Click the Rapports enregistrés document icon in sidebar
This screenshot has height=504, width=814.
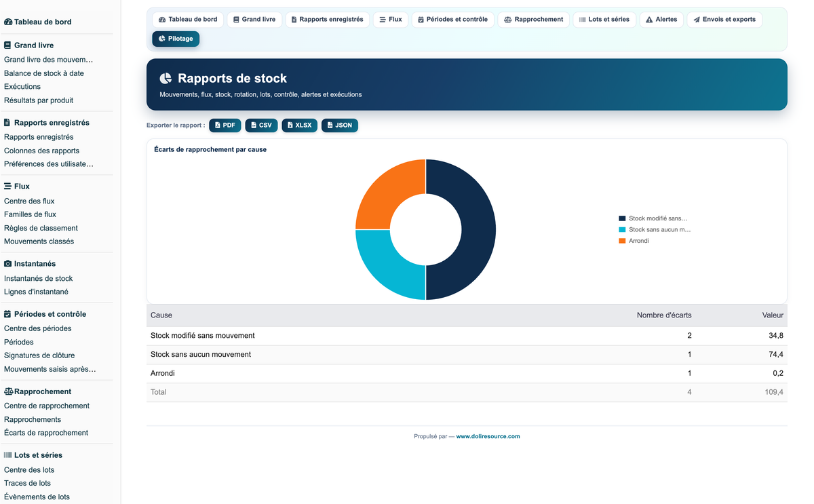click(7, 123)
